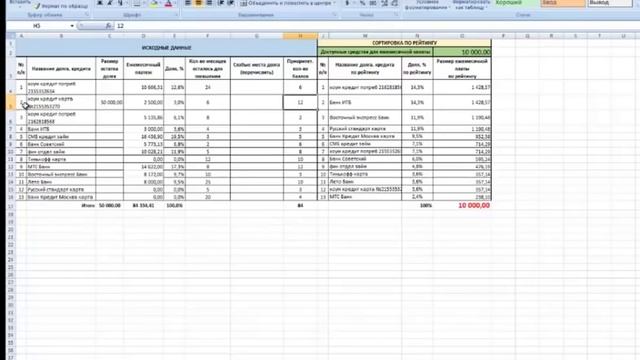
Task: Align cell text to the left
Action: click(188, 3)
